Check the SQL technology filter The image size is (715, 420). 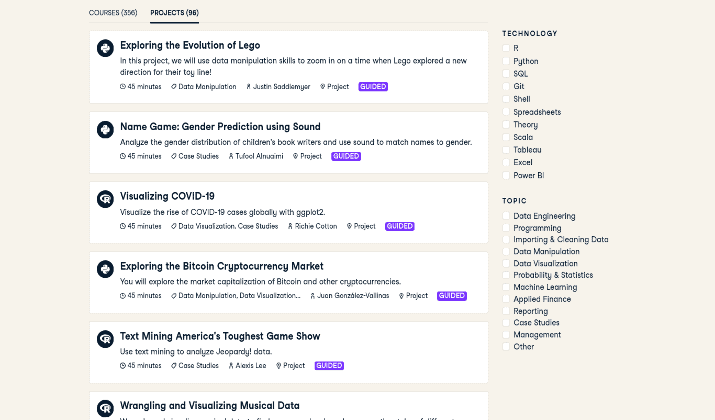pyautogui.click(x=506, y=73)
